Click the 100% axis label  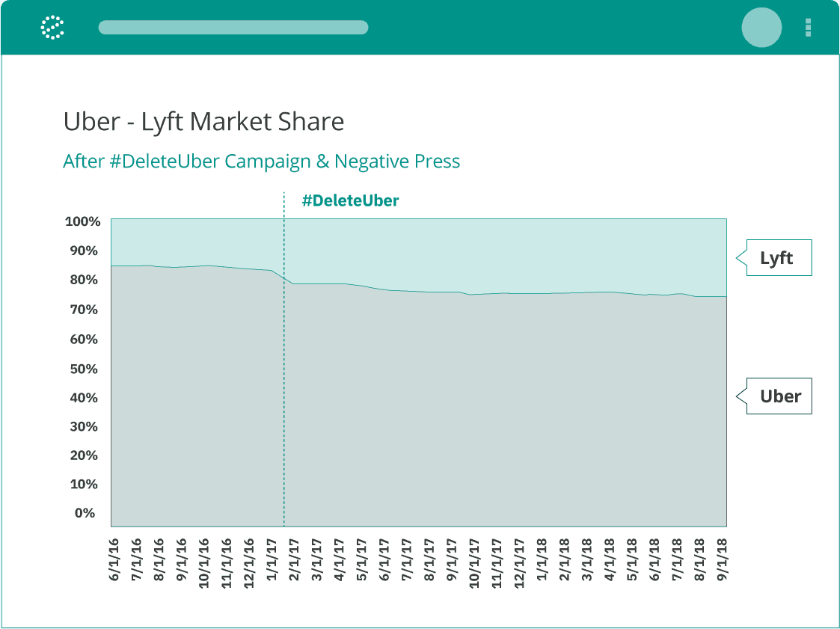pos(82,221)
